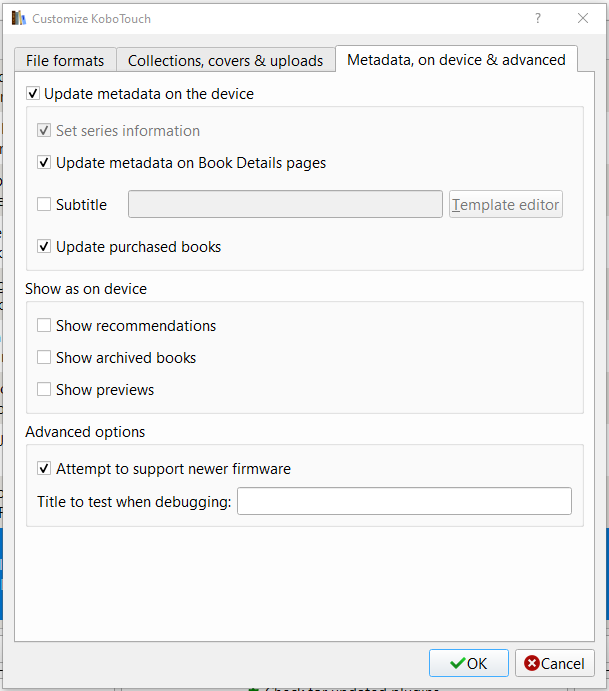This screenshot has width=609, height=691.
Task: Enable Show recommendations
Action: pyautogui.click(x=44, y=326)
